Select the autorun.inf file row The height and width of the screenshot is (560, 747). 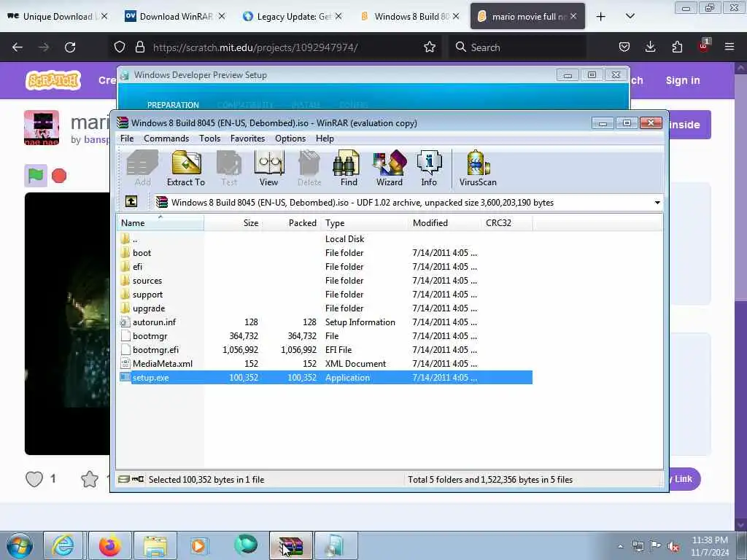pyautogui.click(x=325, y=322)
